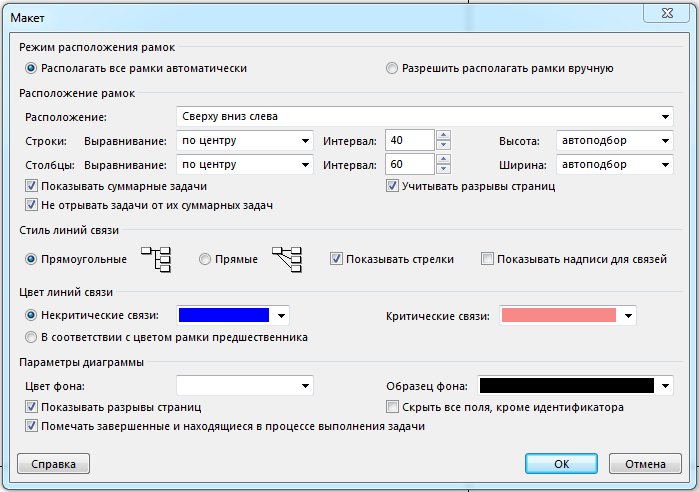Click the rectilinear link style icon
This screenshot has width=699, height=492.
(156, 259)
